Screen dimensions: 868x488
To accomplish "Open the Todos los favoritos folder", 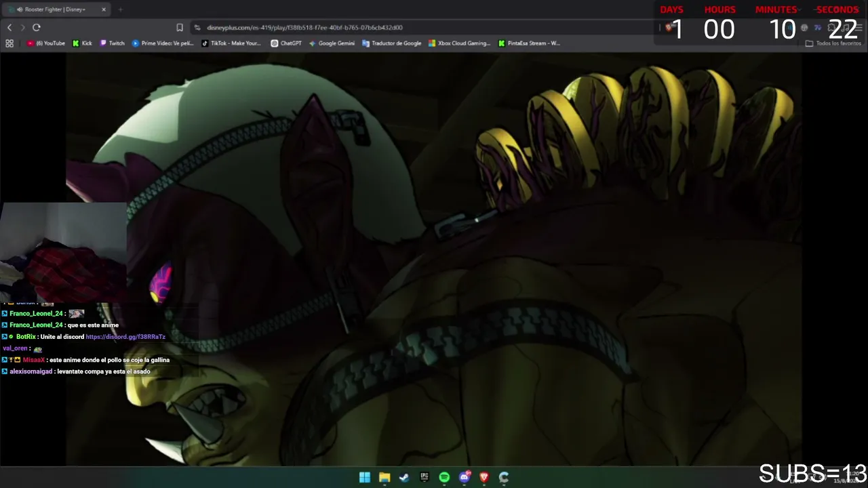I will [833, 43].
